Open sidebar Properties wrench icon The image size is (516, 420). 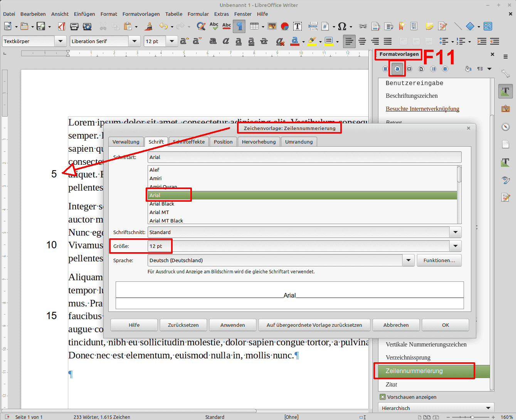point(506,73)
